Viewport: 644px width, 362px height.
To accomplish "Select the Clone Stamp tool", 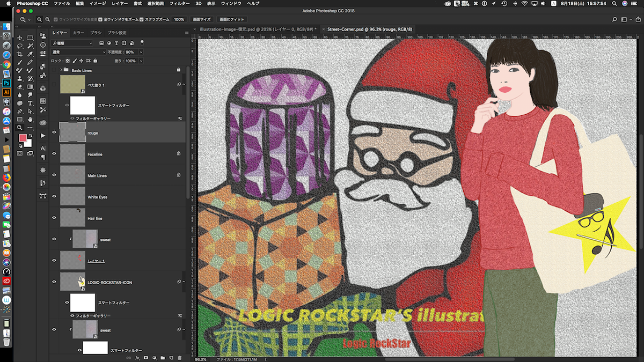I will point(20,78).
